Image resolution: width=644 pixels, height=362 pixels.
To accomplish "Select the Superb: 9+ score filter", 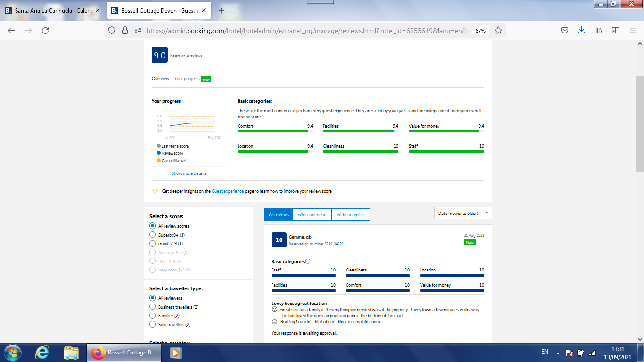I will pos(152,235).
